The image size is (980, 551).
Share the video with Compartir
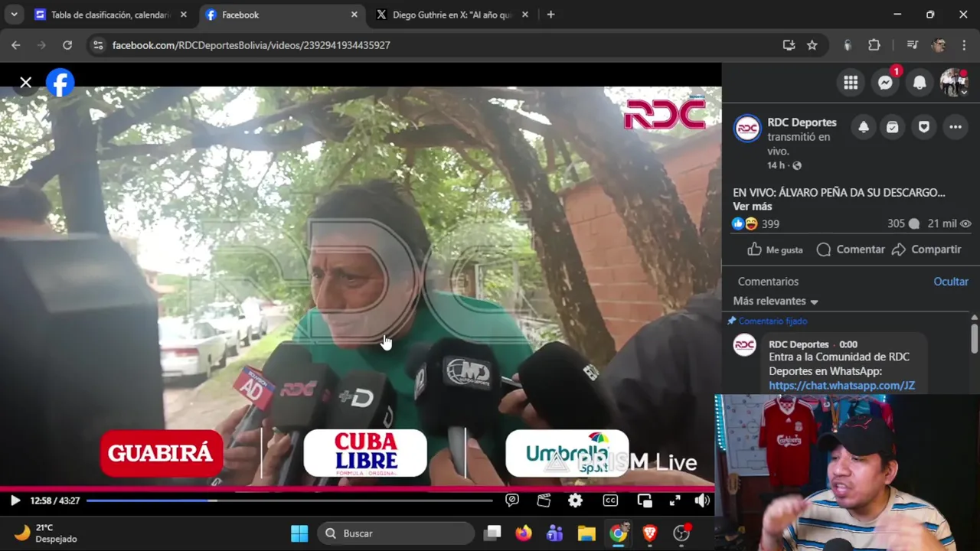tap(926, 249)
